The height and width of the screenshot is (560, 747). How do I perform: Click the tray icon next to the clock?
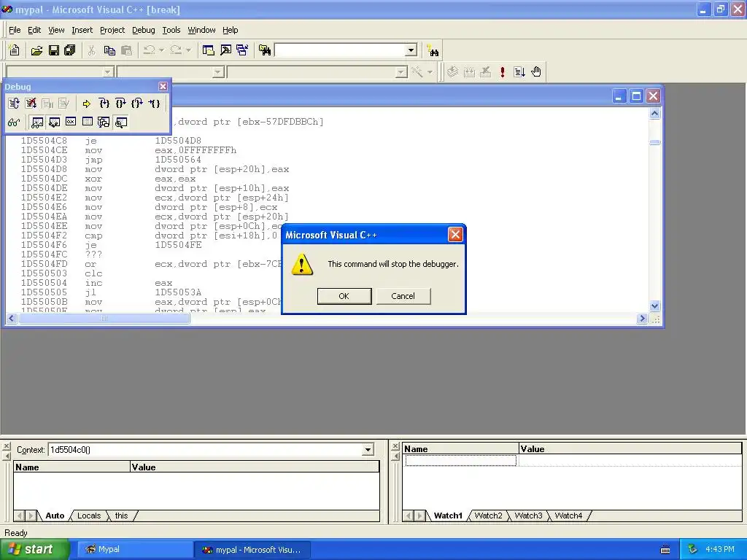(692, 549)
